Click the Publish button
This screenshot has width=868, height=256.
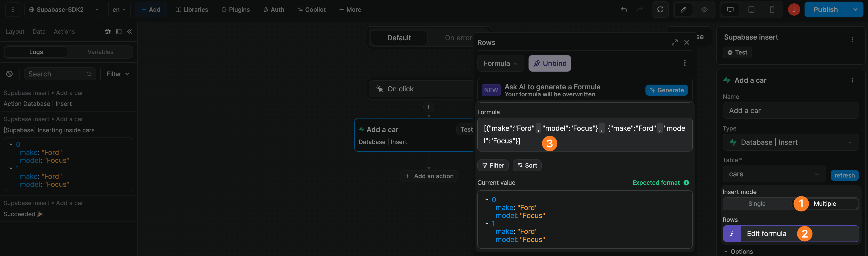[825, 9]
